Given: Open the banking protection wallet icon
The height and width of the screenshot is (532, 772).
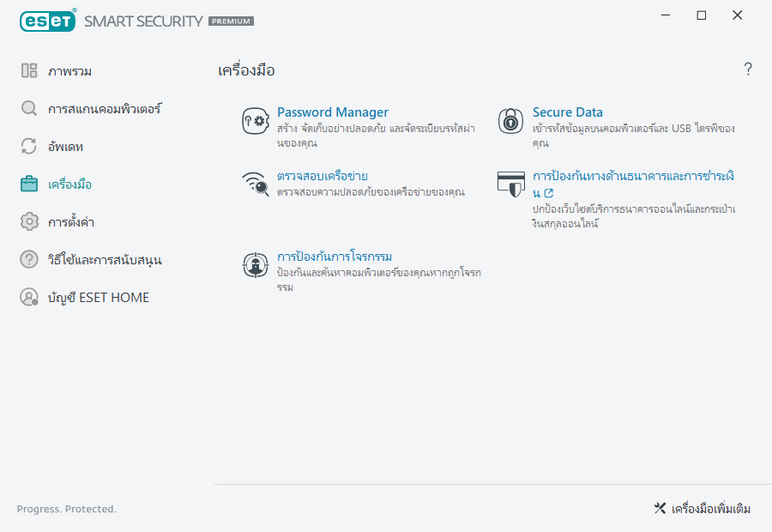Looking at the screenshot, I should click(510, 182).
